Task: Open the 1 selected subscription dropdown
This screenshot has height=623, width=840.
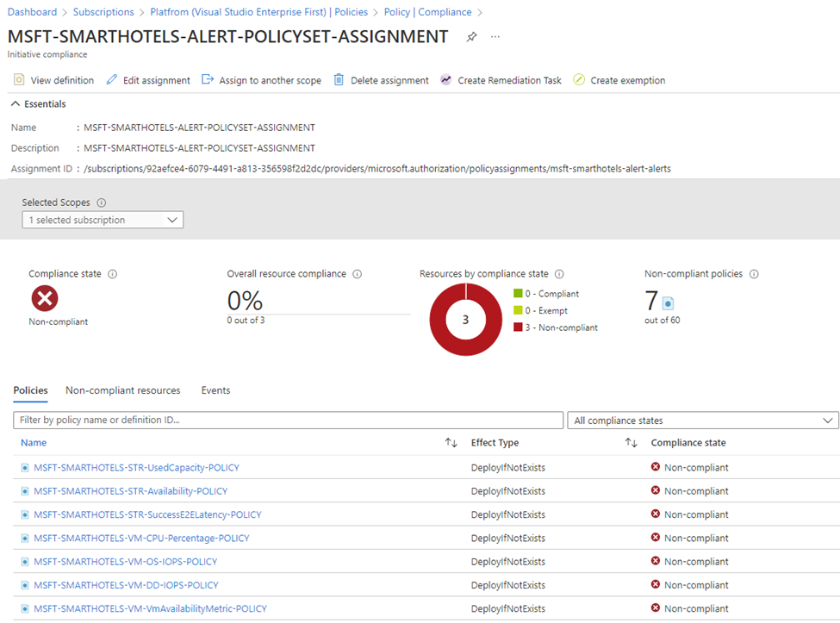Action: (x=103, y=220)
